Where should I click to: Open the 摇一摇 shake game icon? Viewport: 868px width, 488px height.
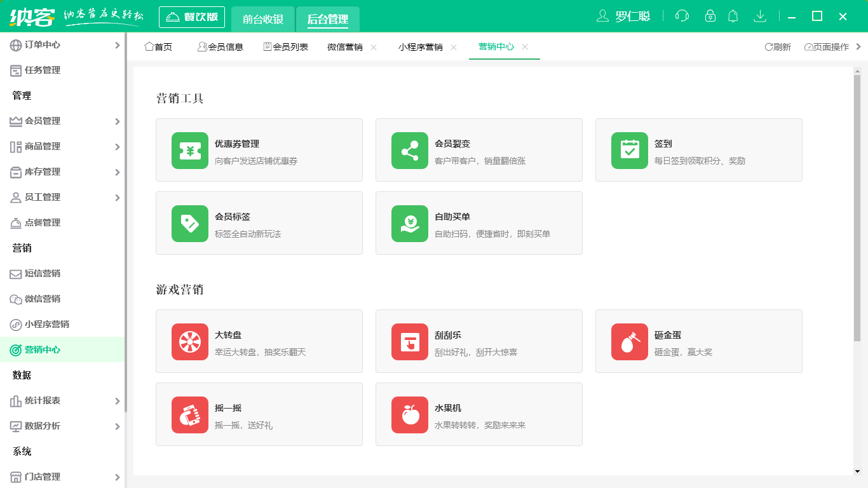(189, 414)
